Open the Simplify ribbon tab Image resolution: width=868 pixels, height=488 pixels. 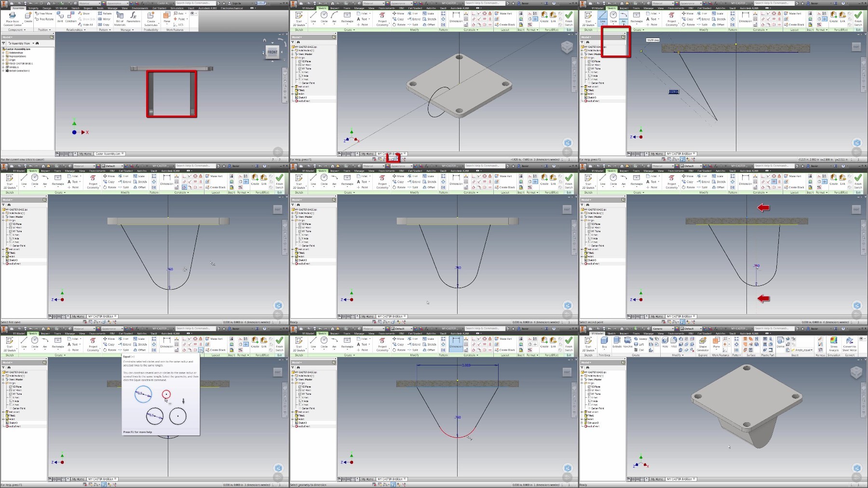[x=33, y=8]
